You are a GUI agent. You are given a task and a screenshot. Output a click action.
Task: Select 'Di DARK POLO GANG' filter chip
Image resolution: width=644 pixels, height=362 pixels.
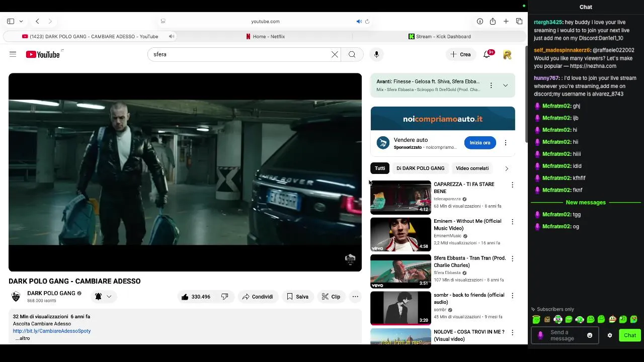(x=420, y=168)
